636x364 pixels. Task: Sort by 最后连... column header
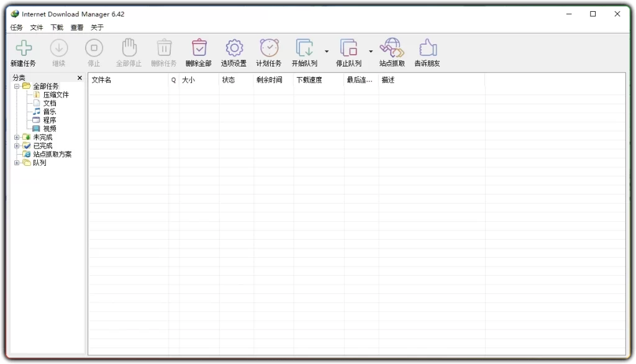click(361, 80)
